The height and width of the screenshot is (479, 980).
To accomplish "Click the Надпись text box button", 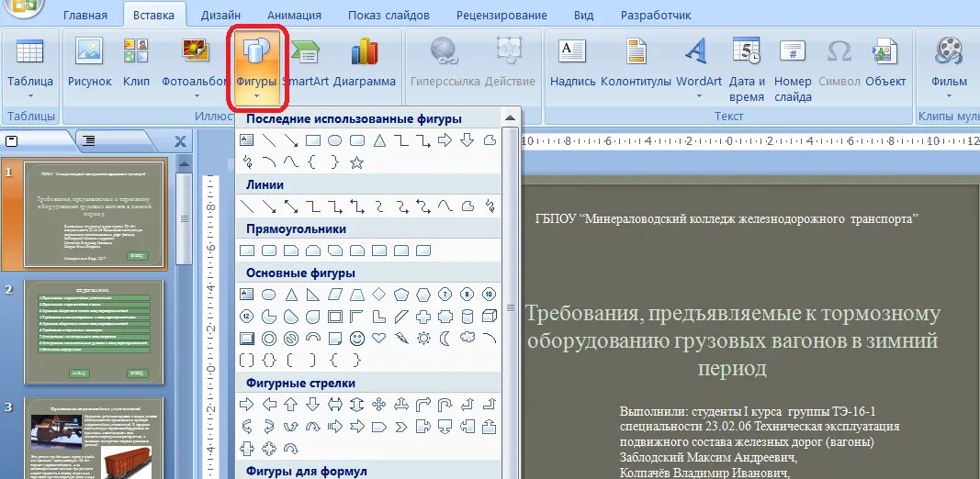I will click(572, 62).
